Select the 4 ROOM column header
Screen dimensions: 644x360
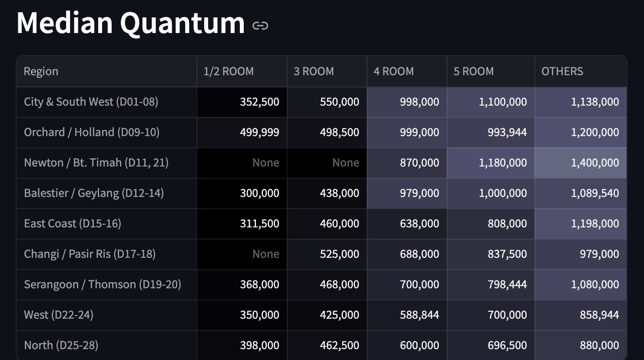pos(394,71)
